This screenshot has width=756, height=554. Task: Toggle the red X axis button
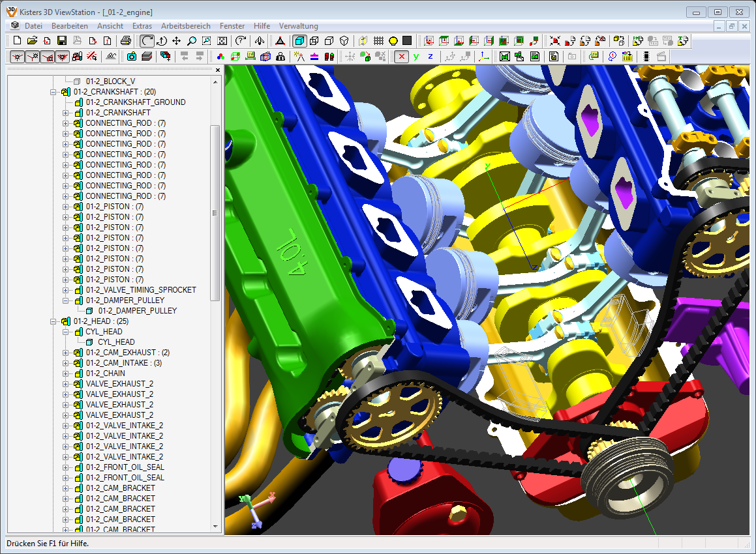401,57
